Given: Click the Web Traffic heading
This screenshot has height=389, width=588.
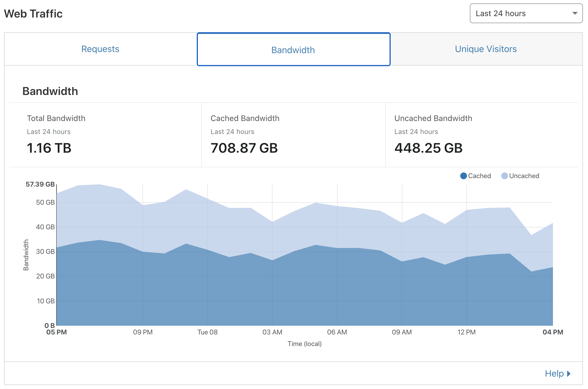Looking at the screenshot, I should (x=33, y=14).
